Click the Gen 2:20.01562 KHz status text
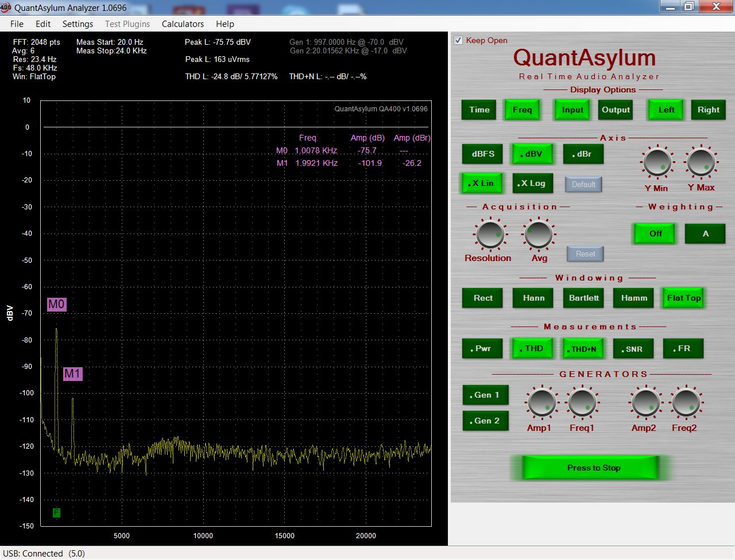Image resolution: width=735 pixels, height=560 pixels. click(348, 50)
